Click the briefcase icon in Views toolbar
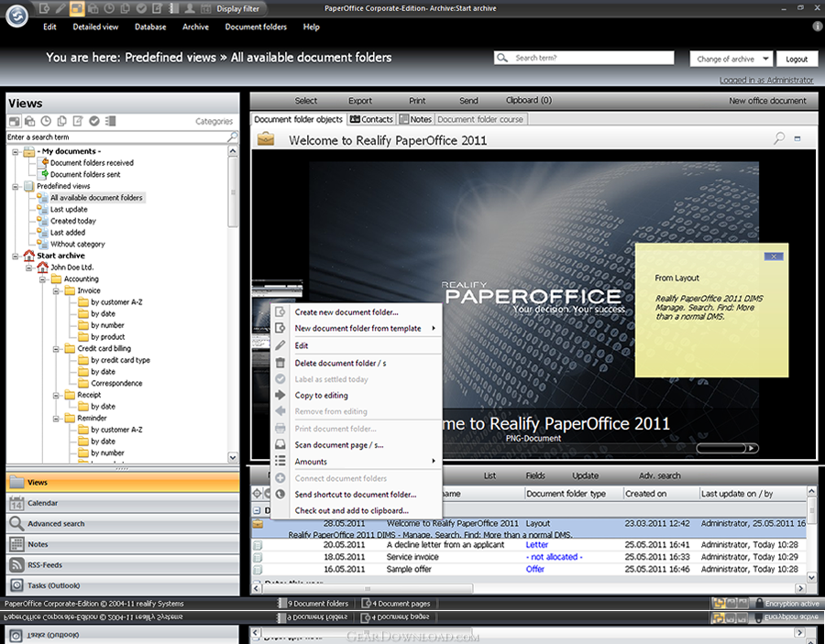This screenshot has height=644, width=825. pos(30,121)
